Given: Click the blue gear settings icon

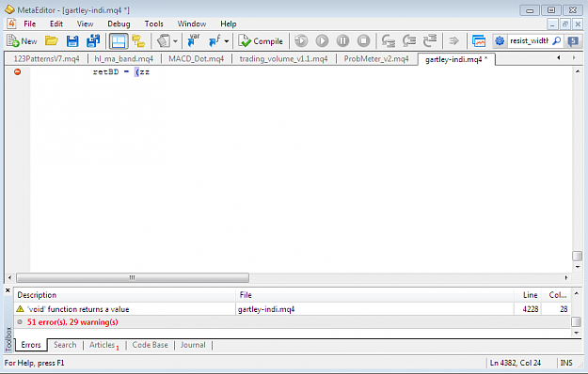Looking at the screenshot, I should (500, 40).
